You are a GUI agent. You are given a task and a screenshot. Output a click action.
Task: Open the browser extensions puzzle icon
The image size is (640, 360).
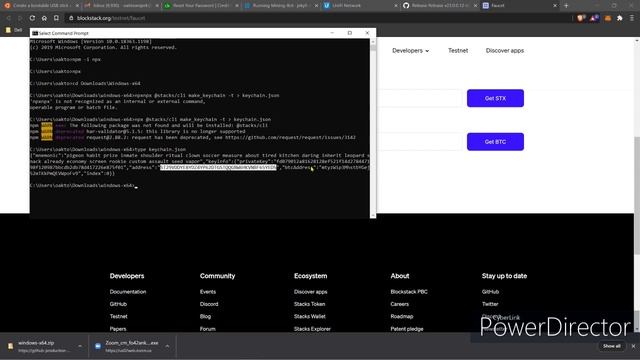coord(620,18)
